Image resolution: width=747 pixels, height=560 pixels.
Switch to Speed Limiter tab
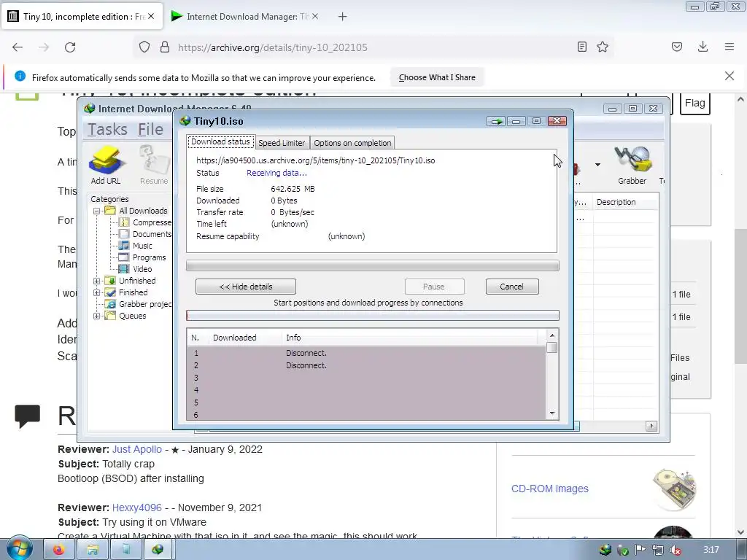tap(282, 143)
